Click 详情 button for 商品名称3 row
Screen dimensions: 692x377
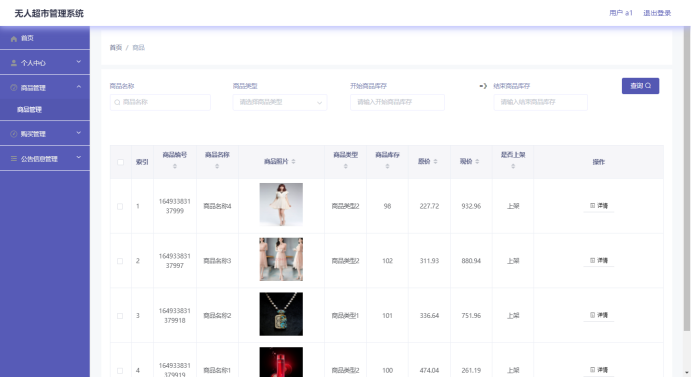[x=599, y=260]
